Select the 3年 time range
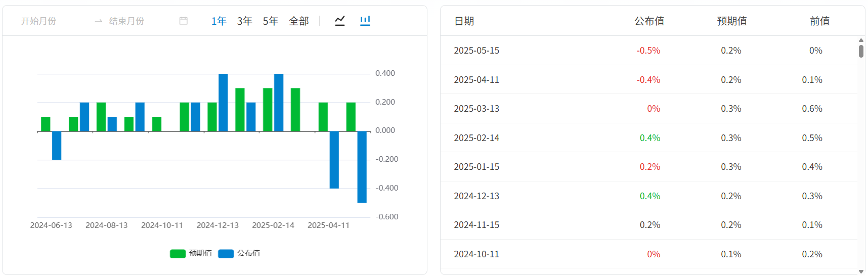This screenshot has width=868, height=278. click(245, 21)
